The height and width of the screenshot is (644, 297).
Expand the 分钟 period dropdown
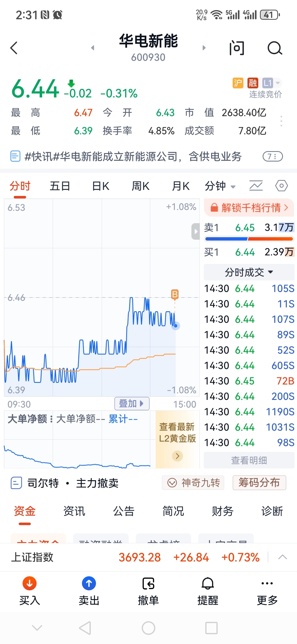pos(220,186)
